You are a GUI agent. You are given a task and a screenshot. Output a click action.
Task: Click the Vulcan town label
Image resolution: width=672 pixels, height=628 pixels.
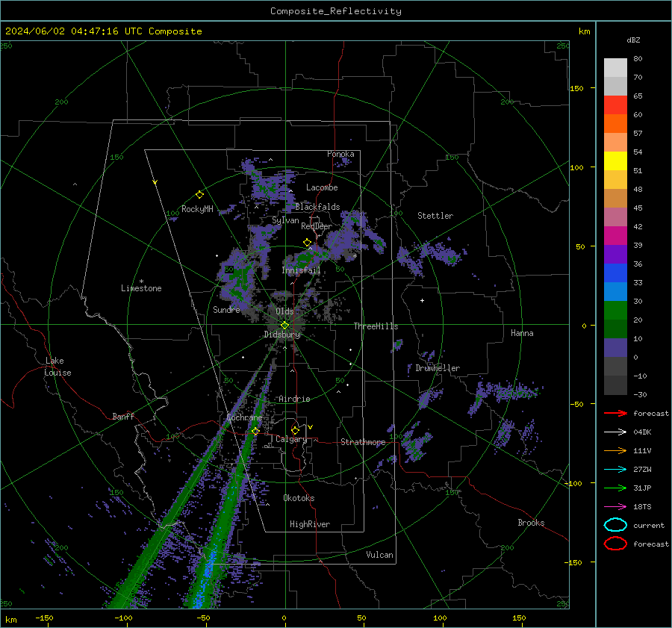(379, 555)
